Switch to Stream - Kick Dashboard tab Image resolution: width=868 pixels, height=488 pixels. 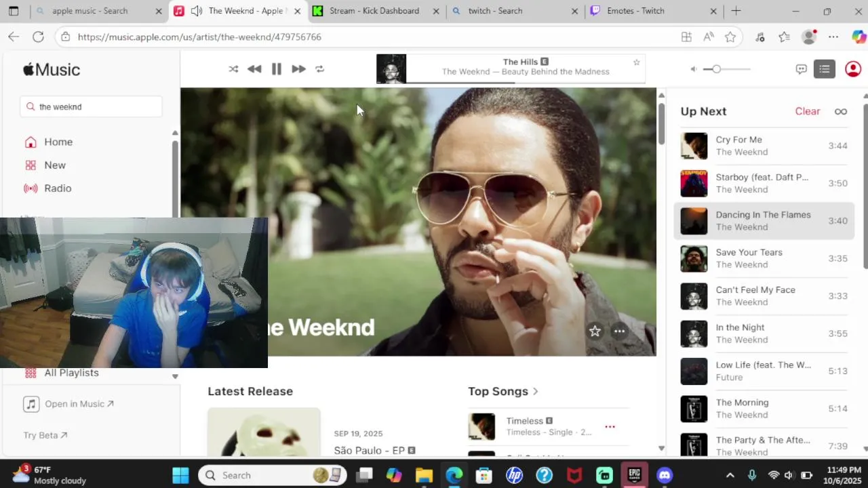374,11
